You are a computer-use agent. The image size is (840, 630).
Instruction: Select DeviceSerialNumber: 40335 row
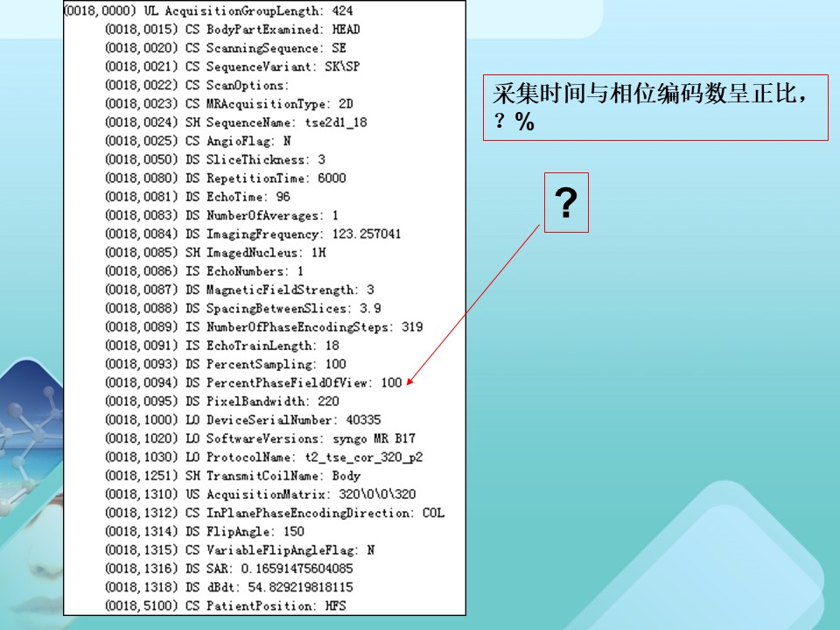(243, 420)
